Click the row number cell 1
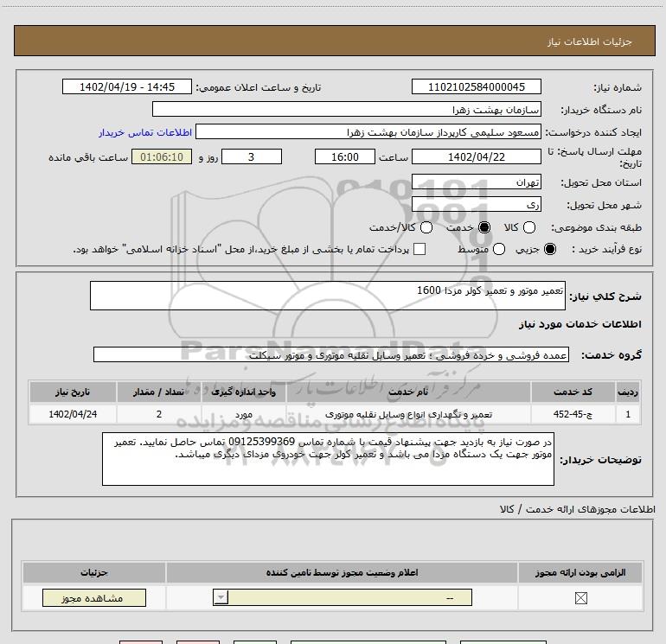Image resolution: width=666 pixels, height=644 pixels. tap(628, 414)
